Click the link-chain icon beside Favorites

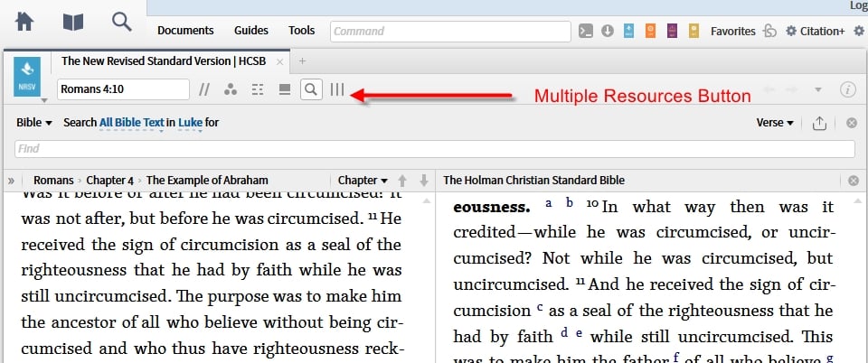(769, 31)
